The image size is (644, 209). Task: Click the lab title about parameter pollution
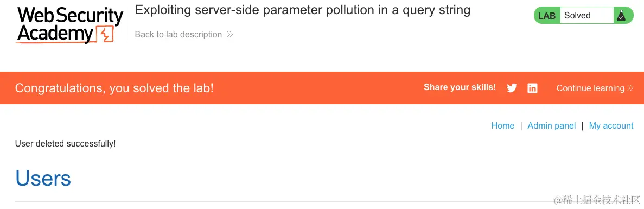pos(303,10)
